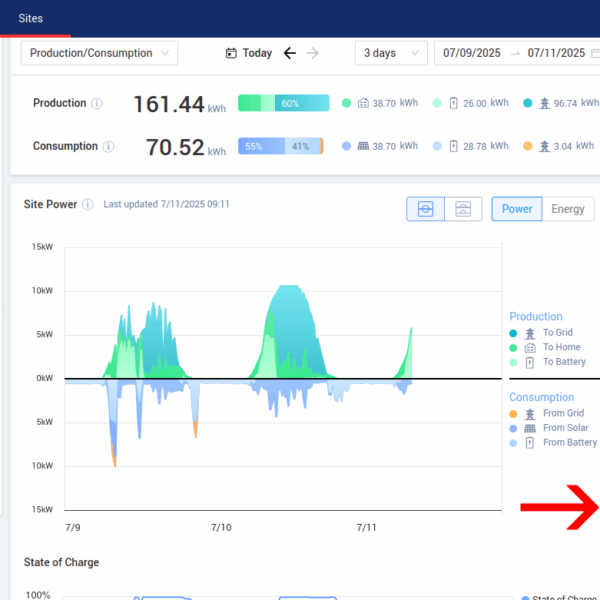Viewport: 600px width, 600px height.
Task: Select the combined chart view toggle
Action: 426,209
